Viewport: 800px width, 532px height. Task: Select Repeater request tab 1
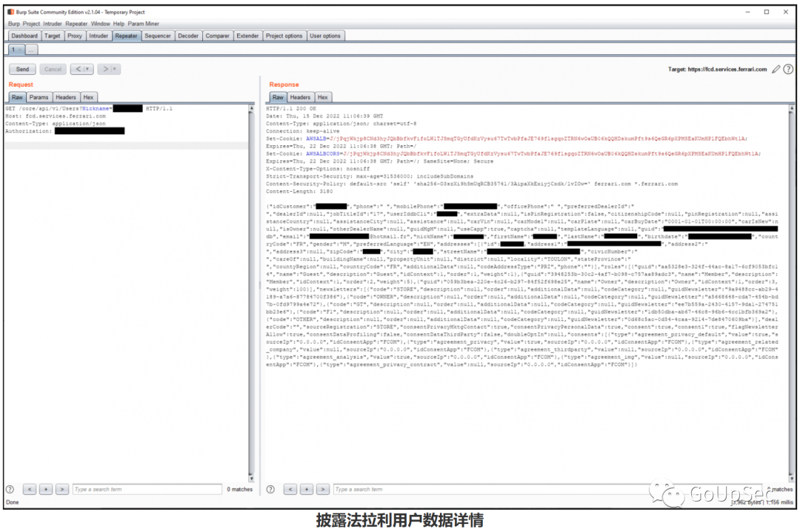click(16, 50)
